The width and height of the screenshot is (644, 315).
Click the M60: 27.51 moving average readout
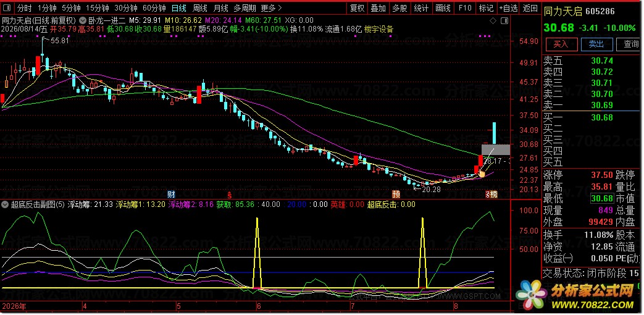pyautogui.click(x=264, y=20)
